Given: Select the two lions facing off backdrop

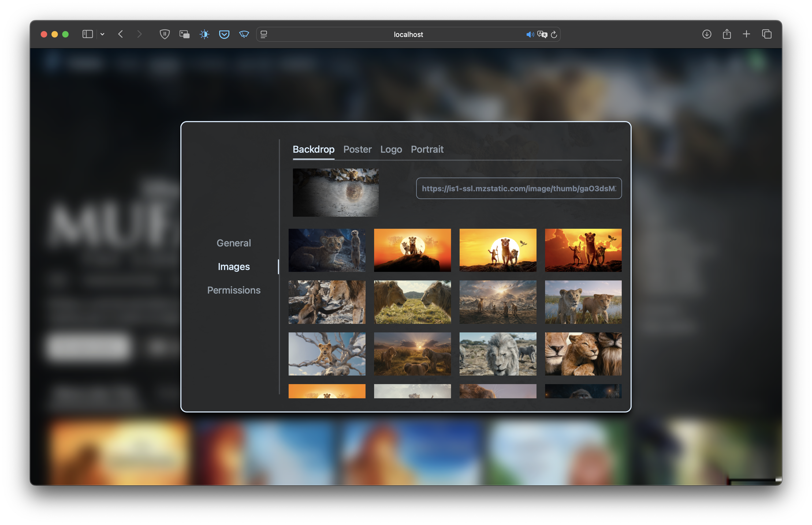Looking at the screenshot, I should pos(412,302).
